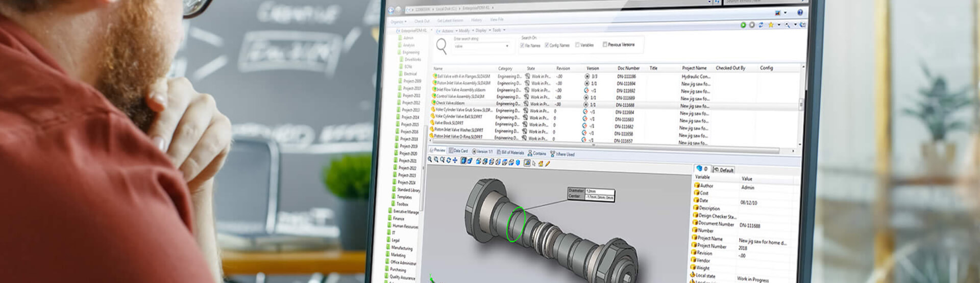The width and height of the screenshot is (980, 283).
Task: Click the Toolbox folder icon in tree
Action: pos(393,203)
